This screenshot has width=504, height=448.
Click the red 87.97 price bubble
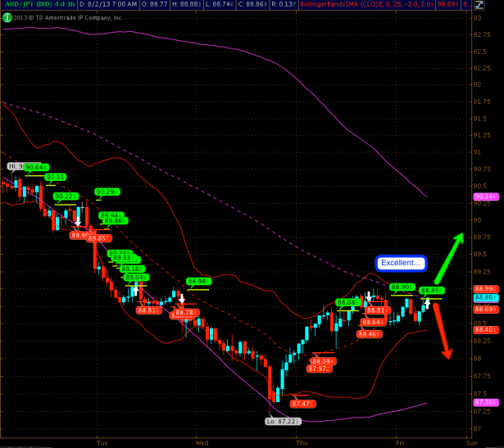(x=319, y=369)
